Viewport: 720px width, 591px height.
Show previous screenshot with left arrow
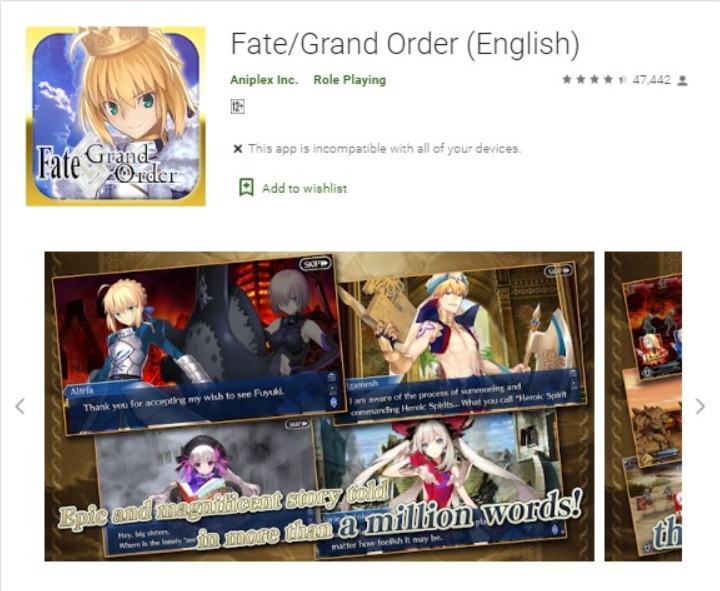(20, 406)
